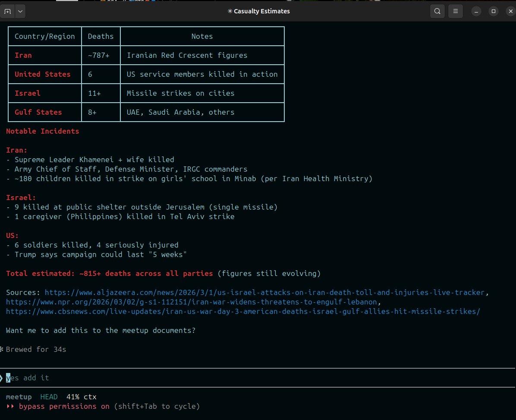The height and width of the screenshot is (420, 516).
Task: Click the Army Chief of Staff line
Action: click(127, 169)
